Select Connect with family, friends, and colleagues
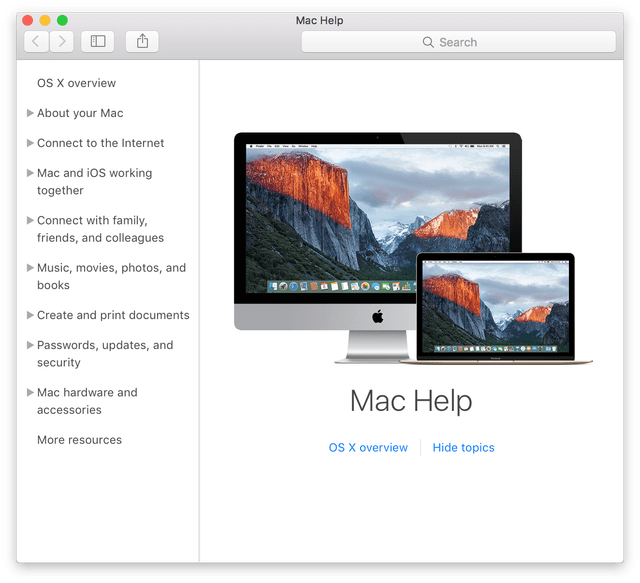640x583 pixels. [x=100, y=229]
